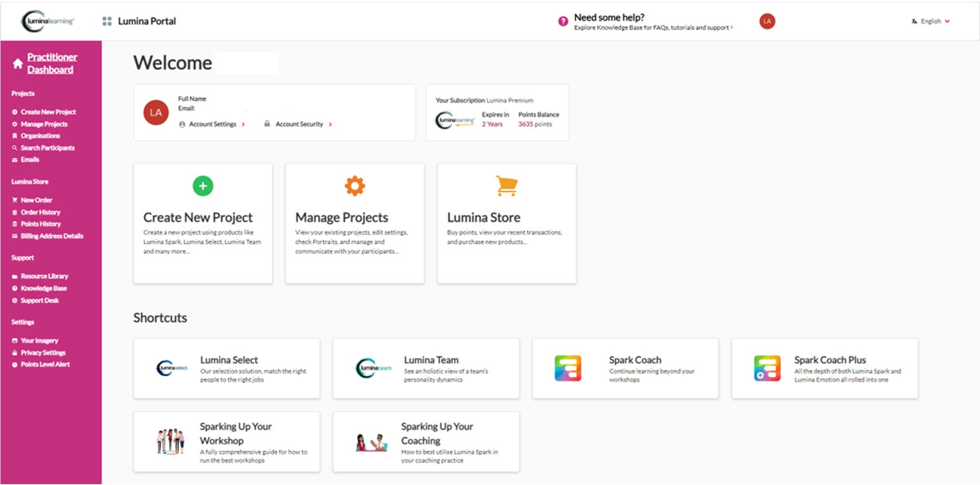Image resolution: width=980 pixels, height=485 pixels.
Task: Open Resource Library in sidebar
Action: coord(44,277)
